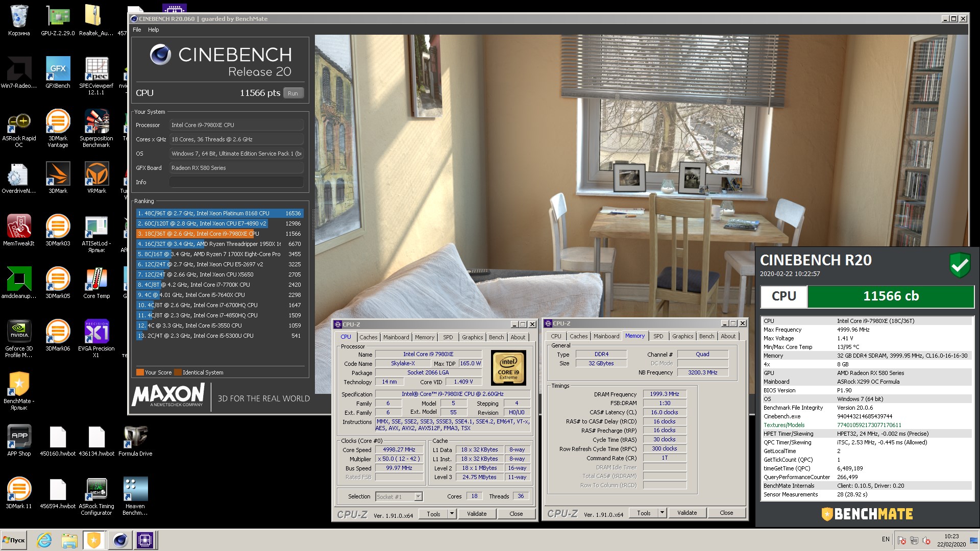
Task: Open Geforce 3D Profile Manager icon
Action: [19, 339]
